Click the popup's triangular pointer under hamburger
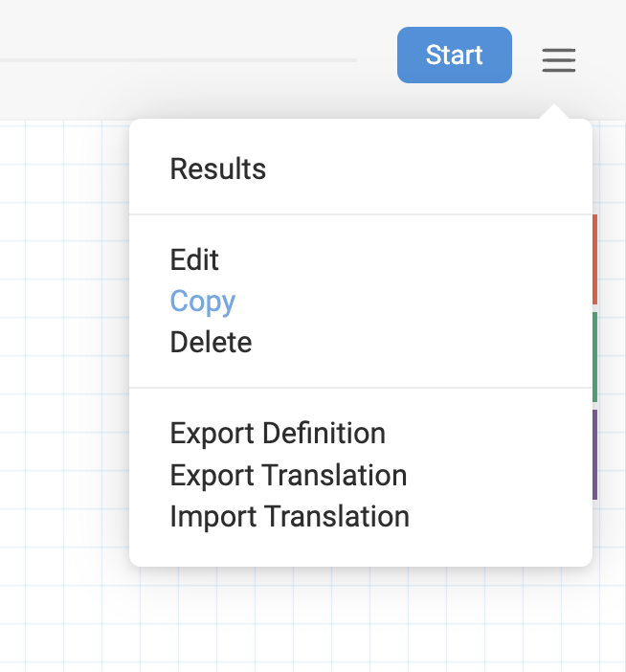Image resolution: width=626 pixels, height=672 pixels. coord(554,111)
